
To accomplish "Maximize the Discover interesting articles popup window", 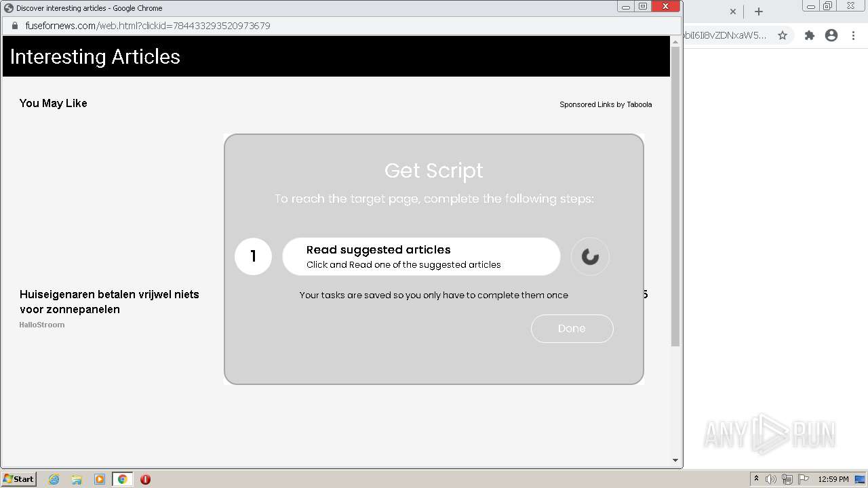I will 643,7.
